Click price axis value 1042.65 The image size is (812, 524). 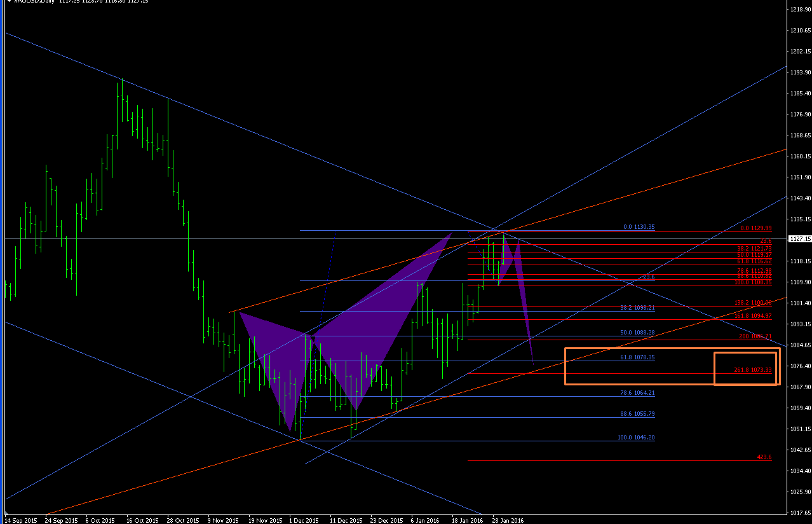[800, 450]
